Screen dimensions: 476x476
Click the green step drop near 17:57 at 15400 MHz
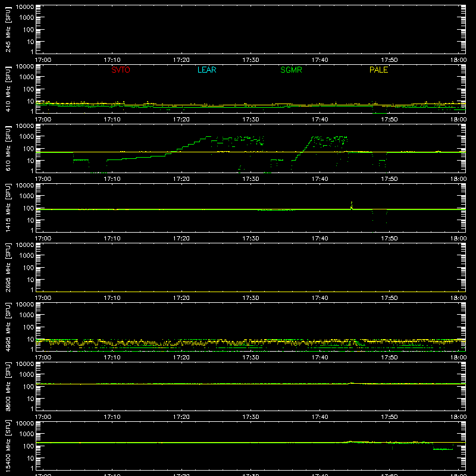[443, 449]
